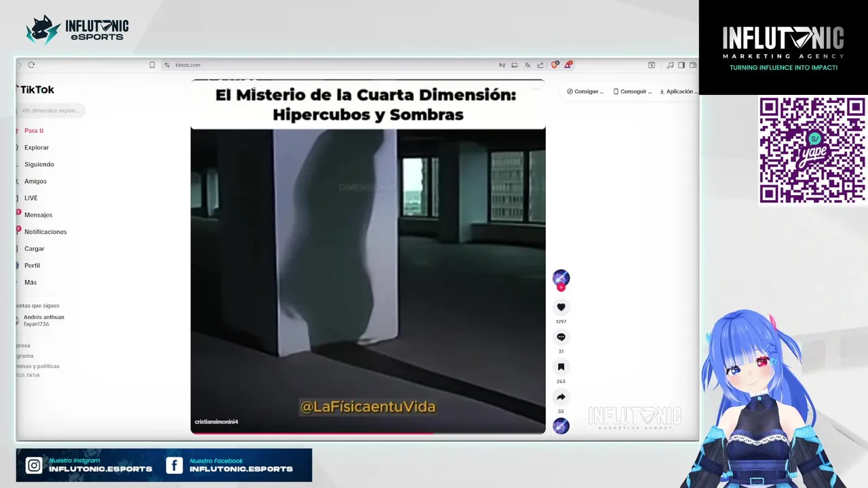The height and width of the screenshot is (488, 868).
Task: Click the 1297 likes count
Action: pos(561,321)
